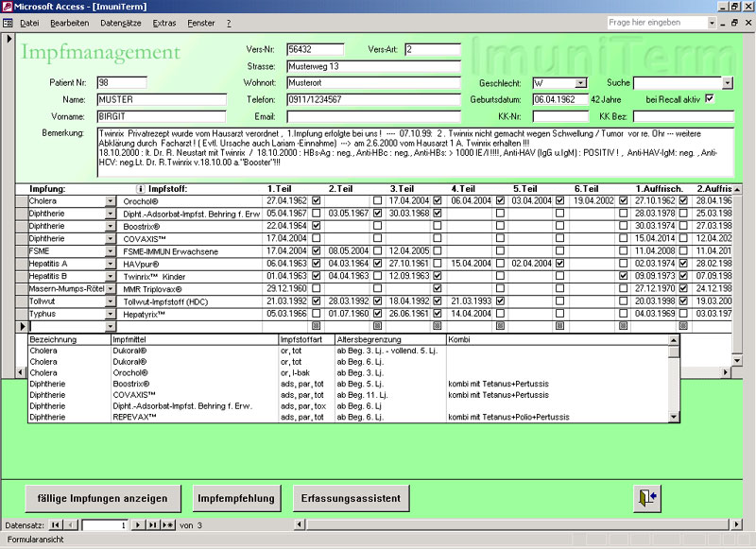
Task: Click the record number box in navigation bar
Action: pos(105,524)
